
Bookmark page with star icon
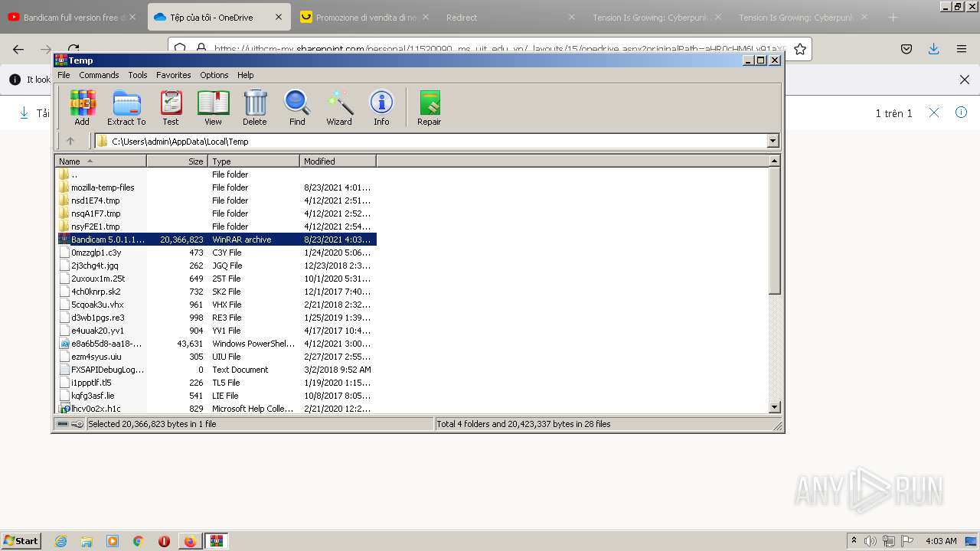(x=800, y=49)
